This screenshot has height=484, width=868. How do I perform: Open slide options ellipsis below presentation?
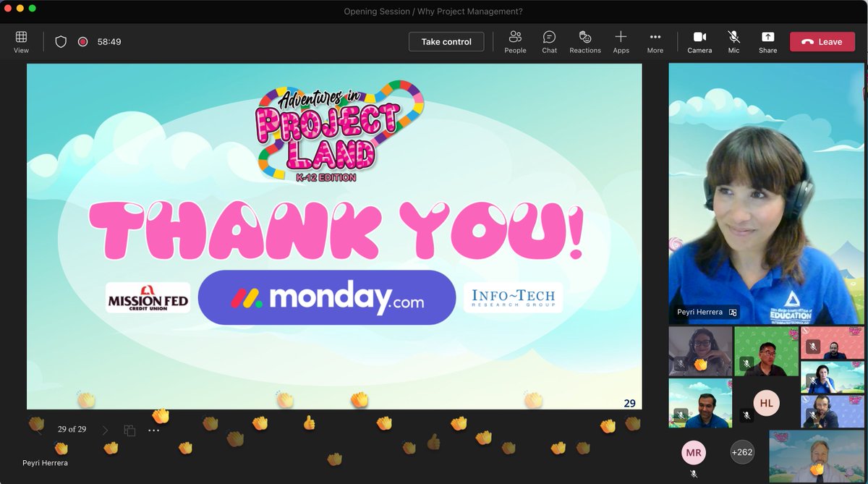click(x=153, y=430)
